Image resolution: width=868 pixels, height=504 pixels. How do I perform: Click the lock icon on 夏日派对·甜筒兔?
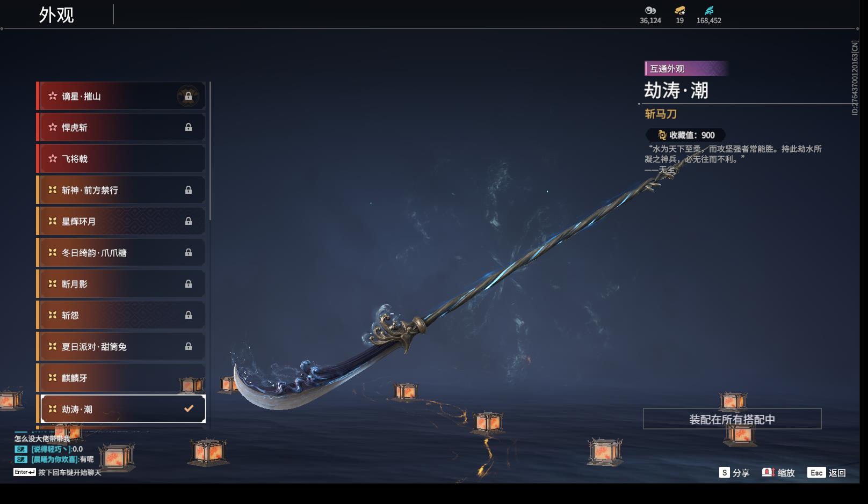(x=188, y=347)
